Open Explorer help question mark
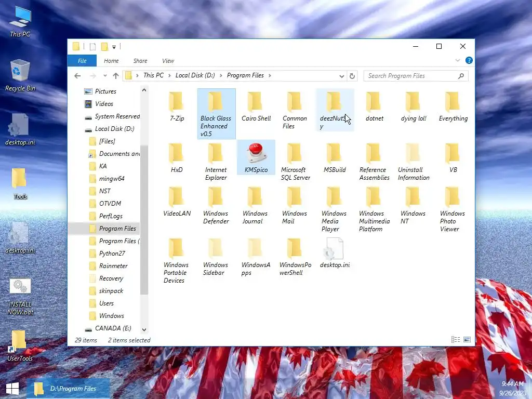This screenshot has width=532, height=399. 469,60
